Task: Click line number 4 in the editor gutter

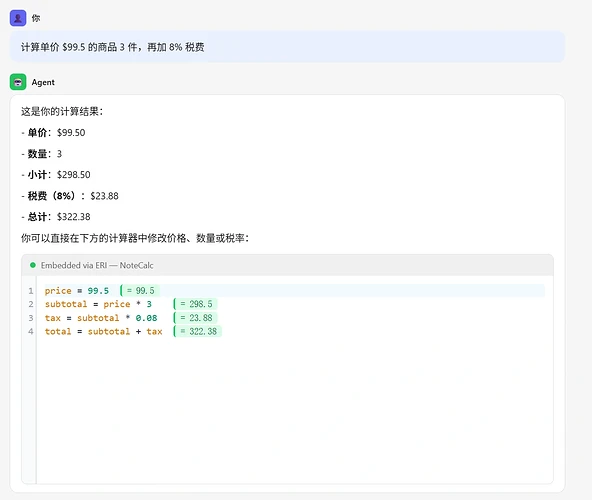Action: pyautogui.click(x=31, y=332)
